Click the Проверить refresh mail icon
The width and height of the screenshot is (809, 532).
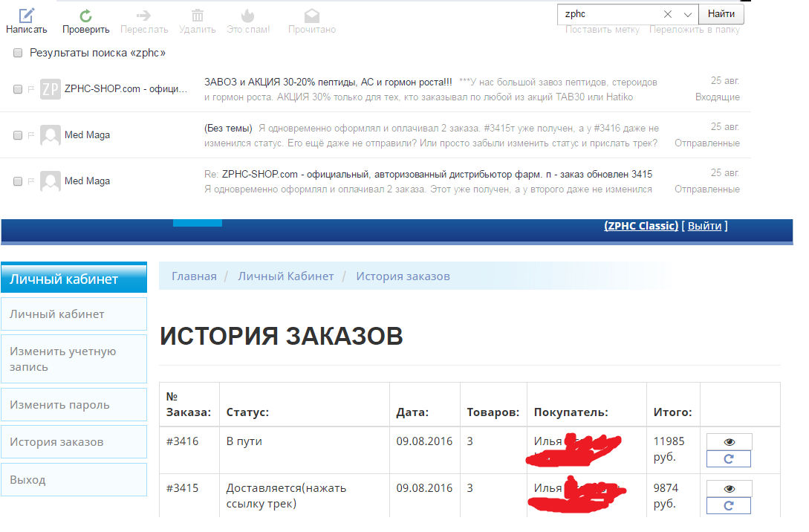(x=85, y=16)
